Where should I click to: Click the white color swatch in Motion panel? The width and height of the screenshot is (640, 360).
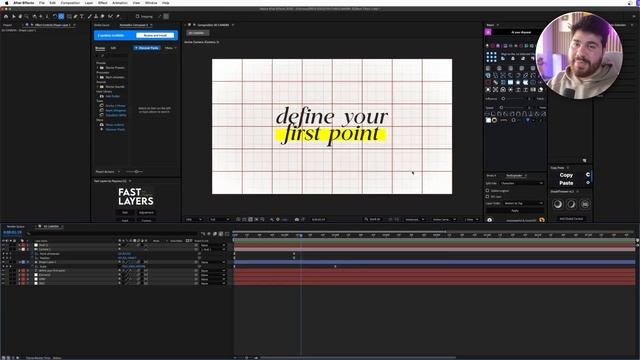tap(488, 120)
